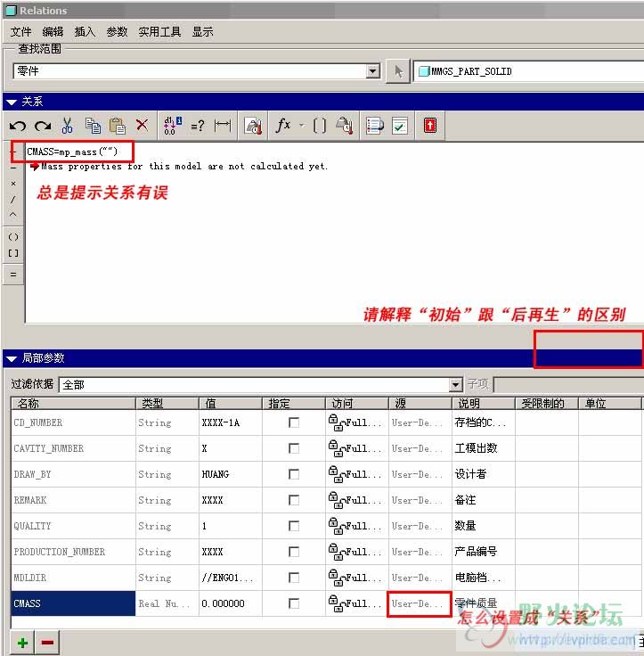The height and width of the screenshot is (656, 644).
Task: Click the Copy icon in relations toolbar
Action: point(93,126)
